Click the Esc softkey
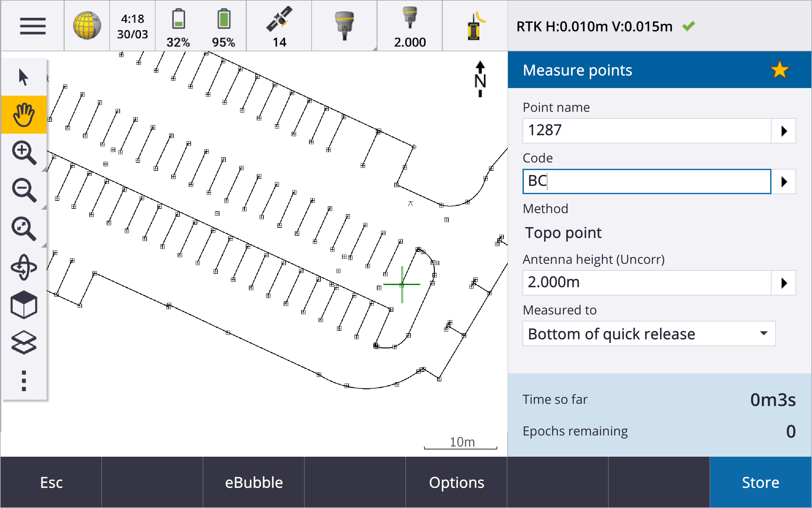 51,482
